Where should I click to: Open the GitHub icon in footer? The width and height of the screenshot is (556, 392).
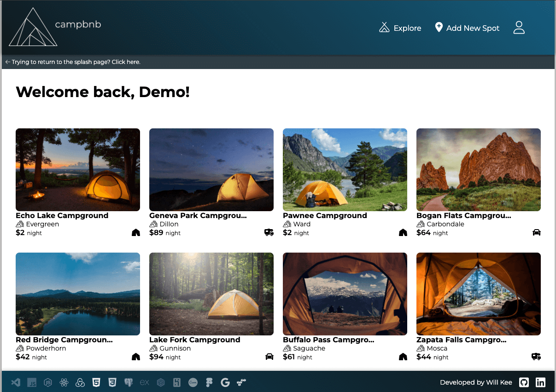click(x=524, y=382)
